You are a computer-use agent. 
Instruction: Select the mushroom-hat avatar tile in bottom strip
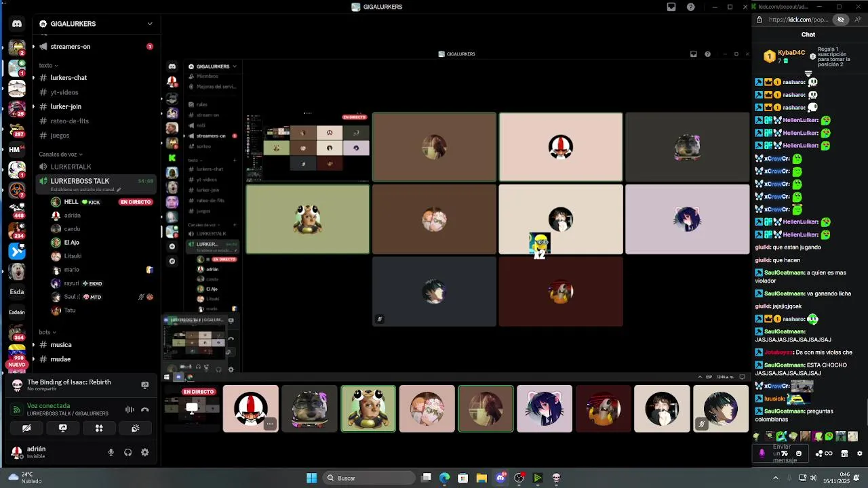[251, 409]
